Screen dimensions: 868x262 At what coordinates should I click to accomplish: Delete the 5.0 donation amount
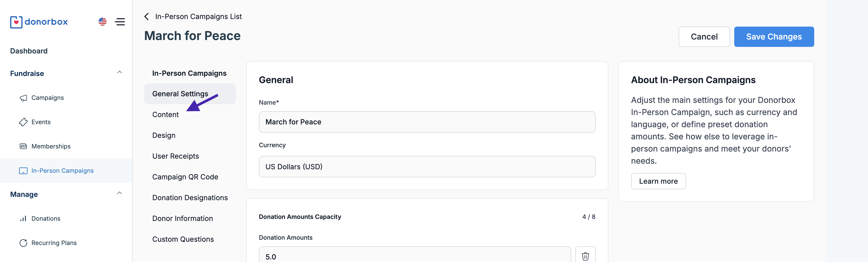[585, 256]
